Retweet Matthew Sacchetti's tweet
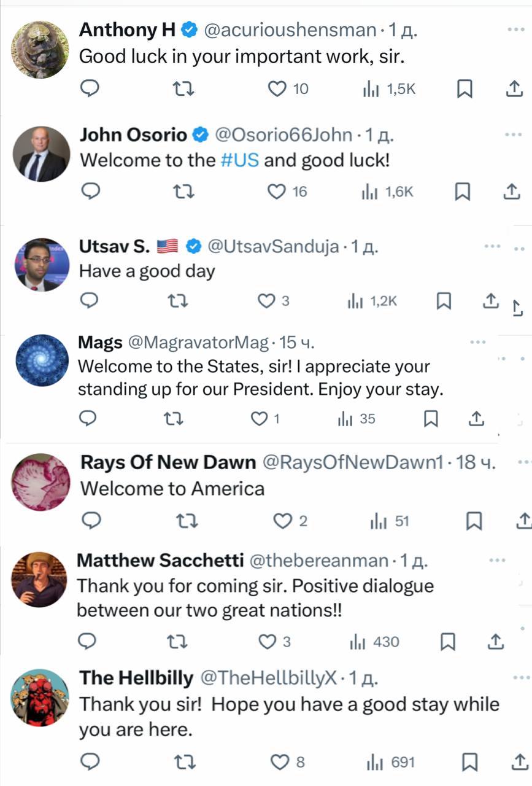 click(x=178, y=642)
